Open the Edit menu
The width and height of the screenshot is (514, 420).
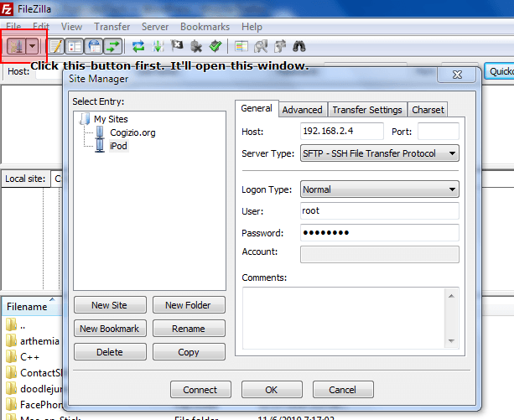click(41, 27)
